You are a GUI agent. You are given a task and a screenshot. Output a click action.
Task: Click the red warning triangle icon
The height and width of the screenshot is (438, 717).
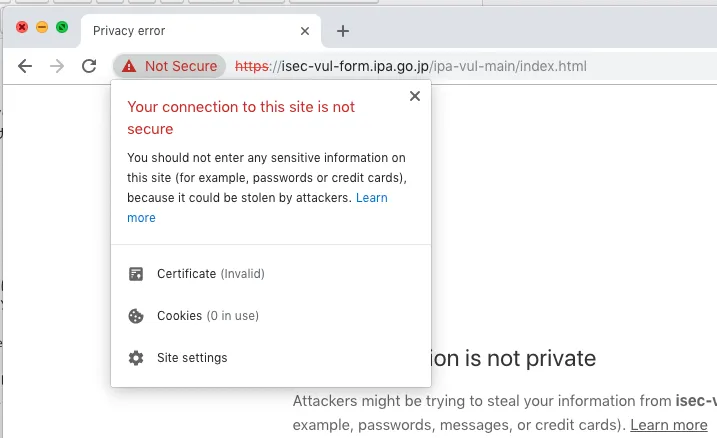point(129,66)
